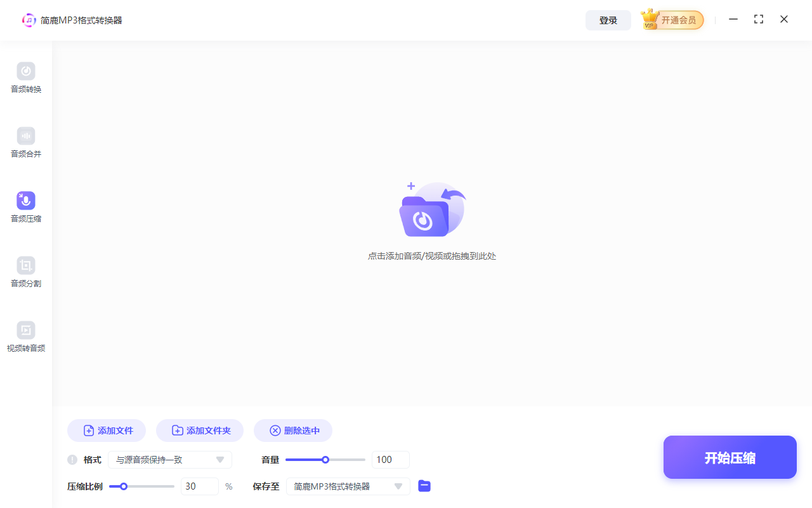
Task: Click the 删除选中 circle icon
Action: pyautogui.click(x=275, y=430)
